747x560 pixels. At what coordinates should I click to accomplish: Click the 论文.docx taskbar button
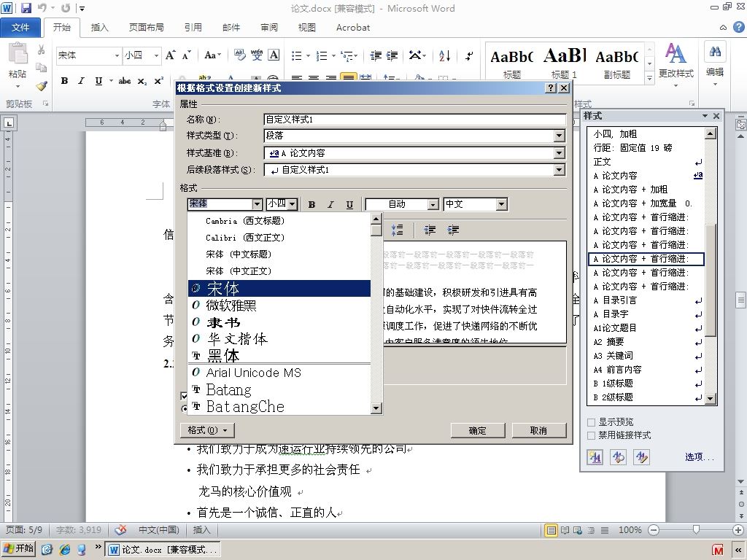pos(162,550)
